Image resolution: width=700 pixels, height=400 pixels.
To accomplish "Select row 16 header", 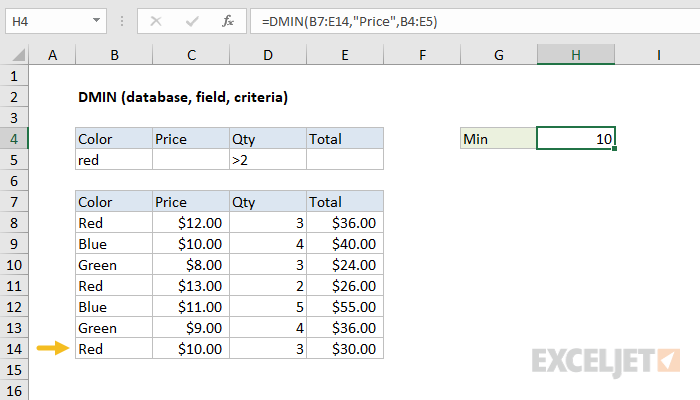I will click(14, 391).
